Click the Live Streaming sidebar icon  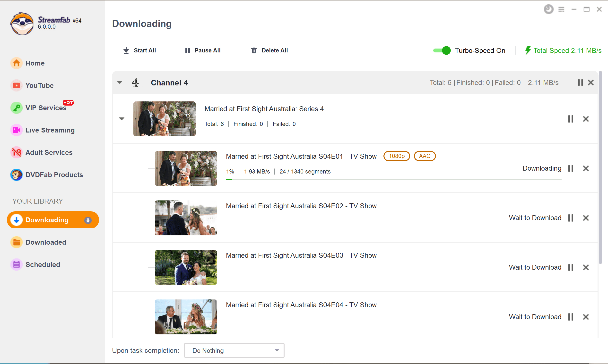point(16,130)
